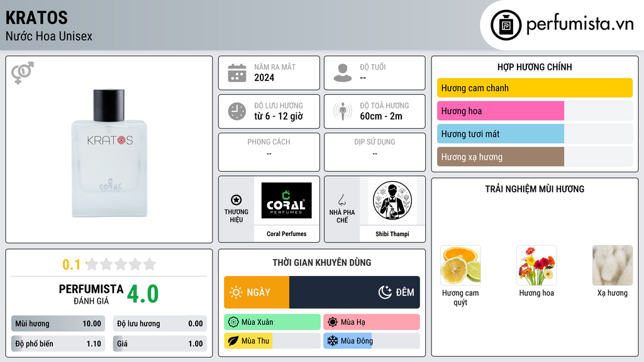Click the sillage value 60cm - 2m

point(381,116)
